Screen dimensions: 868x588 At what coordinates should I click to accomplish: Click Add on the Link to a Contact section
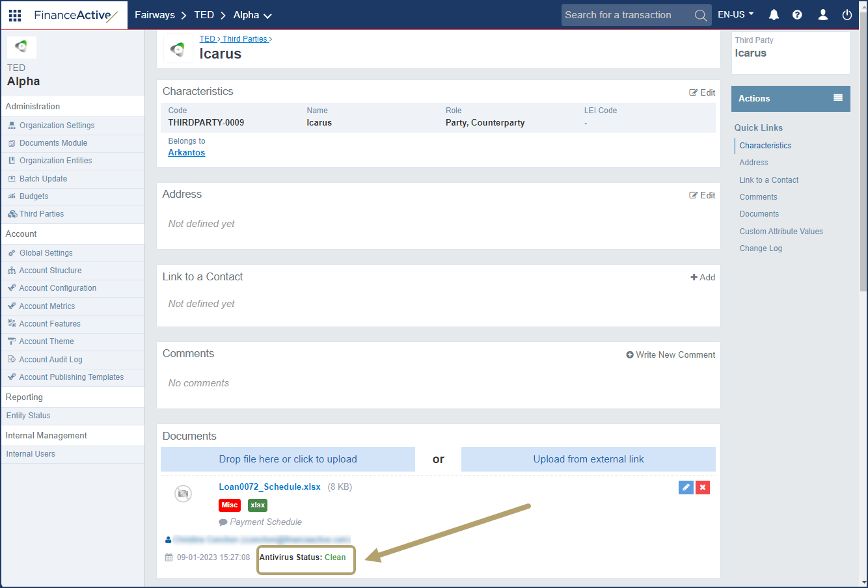point(703,276)
